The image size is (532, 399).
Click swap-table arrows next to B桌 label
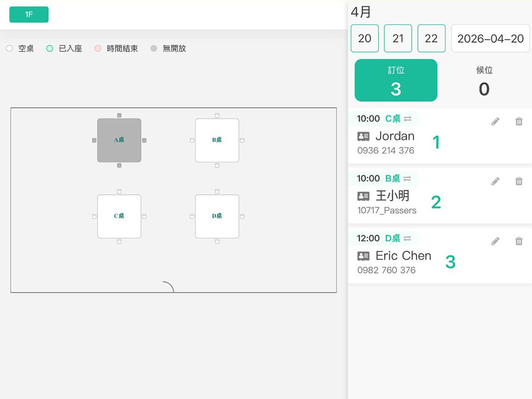pos(407,178)
